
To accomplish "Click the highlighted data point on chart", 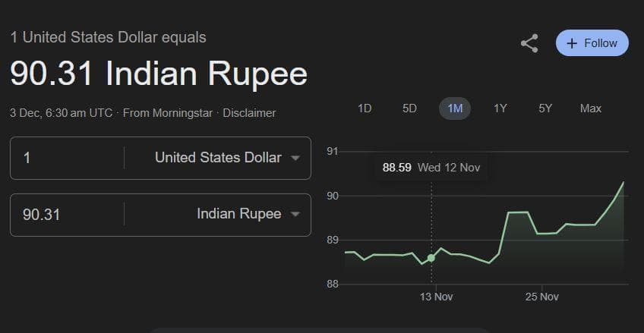I will (x=431, y=258).
